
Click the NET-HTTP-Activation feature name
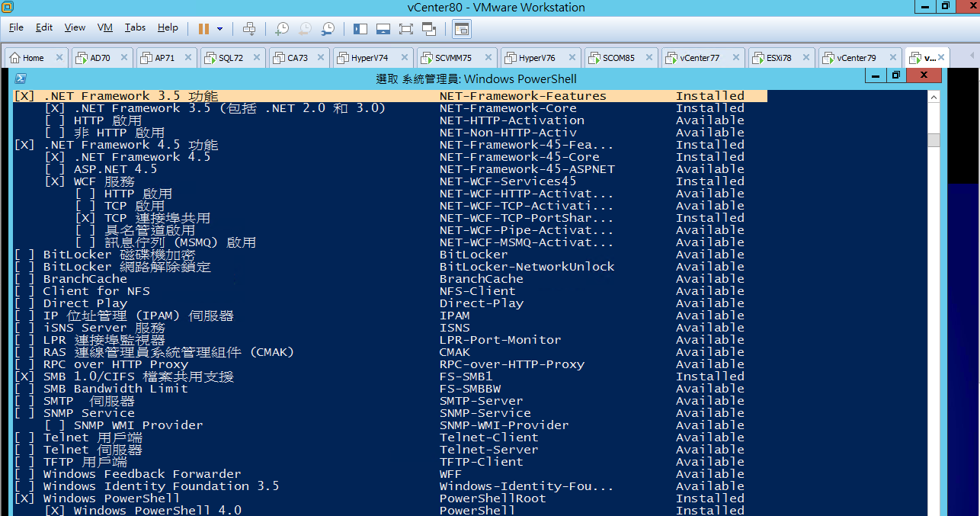512,120
